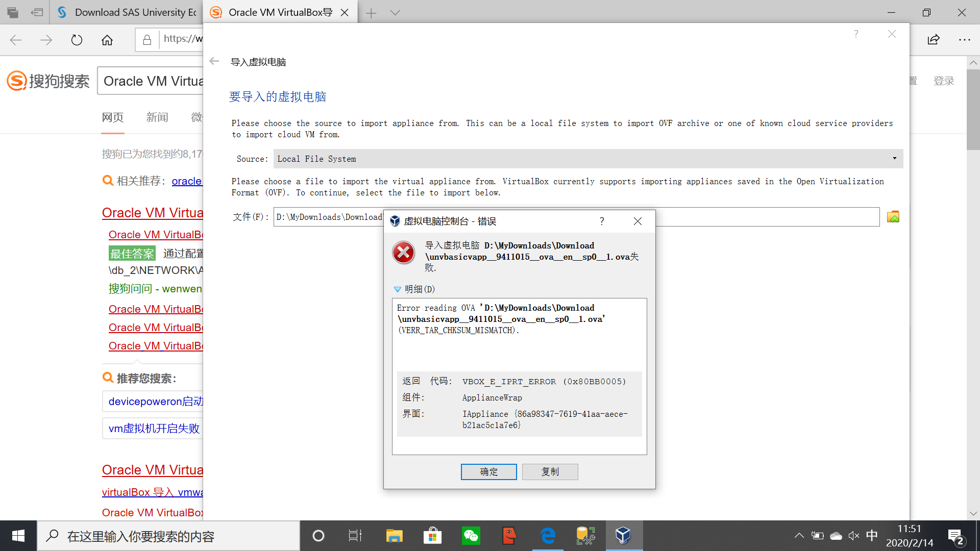
Task: Open browser tab list chevron
Action: click(395, 13)
